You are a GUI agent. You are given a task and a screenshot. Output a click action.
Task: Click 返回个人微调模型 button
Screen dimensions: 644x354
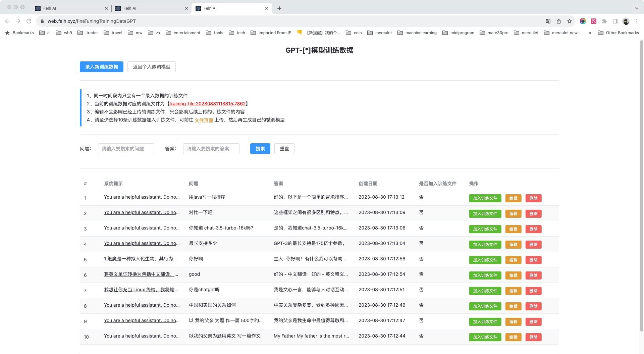[x=152, y=67]
